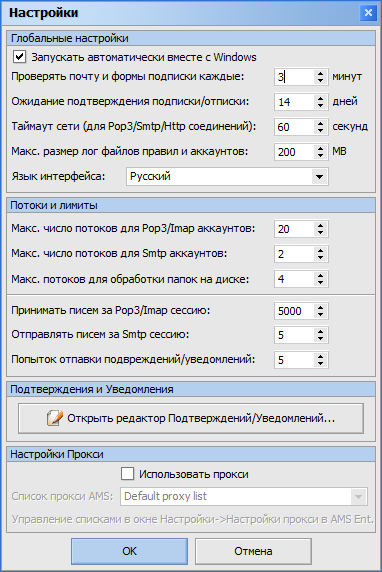This screenshot has height=572, width=382.
Task: Decrease max Smtp account threads
Action: 320,258
